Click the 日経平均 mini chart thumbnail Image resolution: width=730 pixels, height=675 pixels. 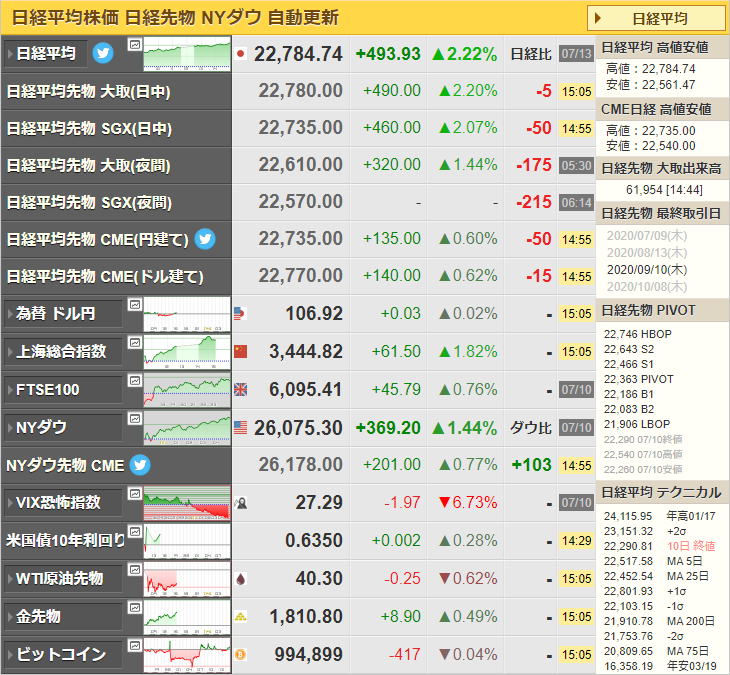(187, 54)
